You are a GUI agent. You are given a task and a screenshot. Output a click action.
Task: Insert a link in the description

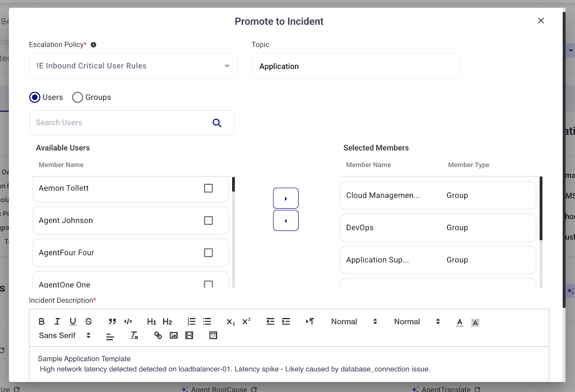click(158, 335)
